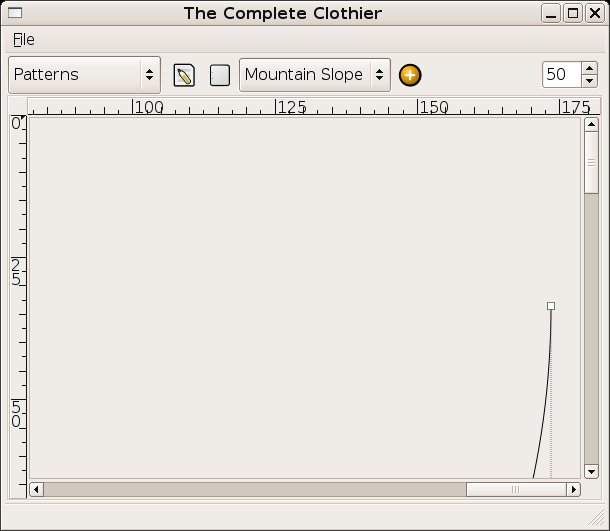Click the 150 mark on horizontal ruler
Viewport: 610px width, 531px height.
[x=434, y=107]
